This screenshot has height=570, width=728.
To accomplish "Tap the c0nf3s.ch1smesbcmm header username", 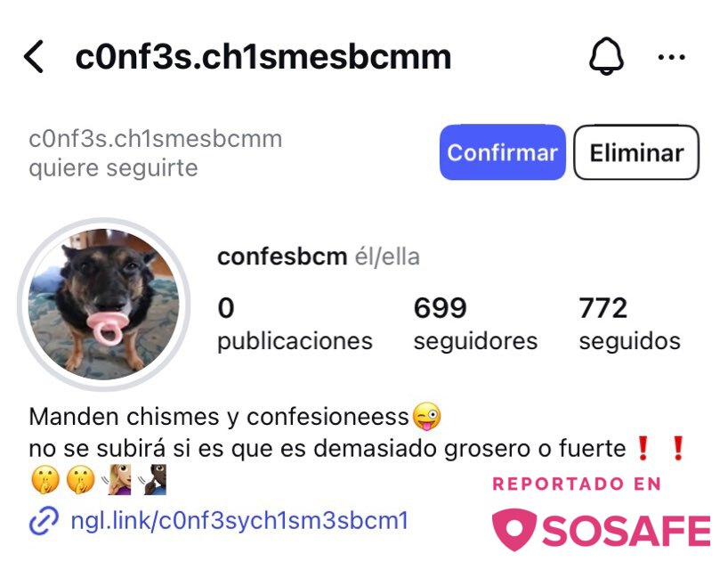I will 263,58.
